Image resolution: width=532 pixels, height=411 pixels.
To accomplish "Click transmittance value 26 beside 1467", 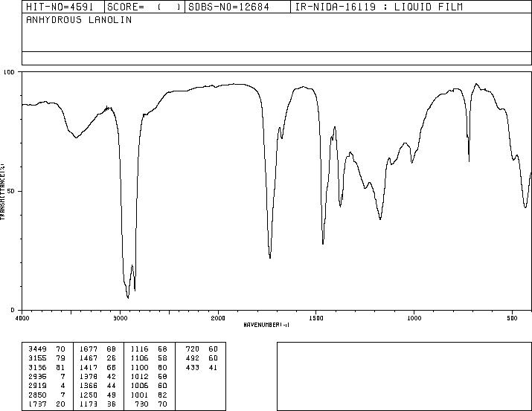I will (x=112, y=358).
